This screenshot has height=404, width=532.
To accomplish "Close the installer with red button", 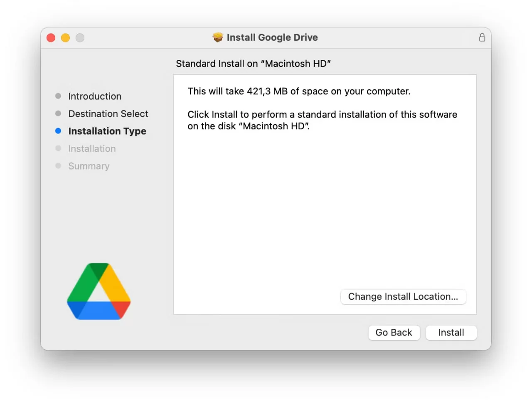I will pyautogui.click(x=51, y=38).
